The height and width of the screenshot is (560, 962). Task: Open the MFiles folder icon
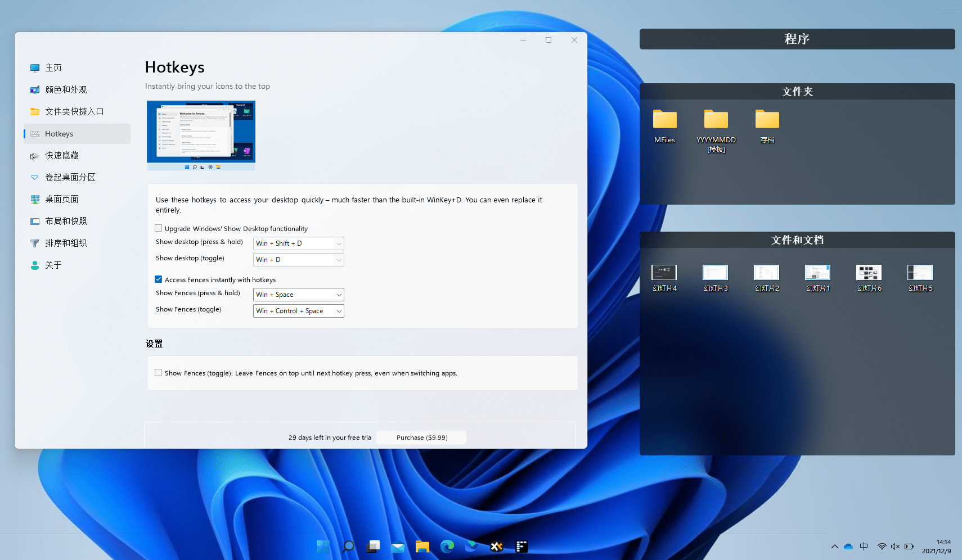click(664, 120)
